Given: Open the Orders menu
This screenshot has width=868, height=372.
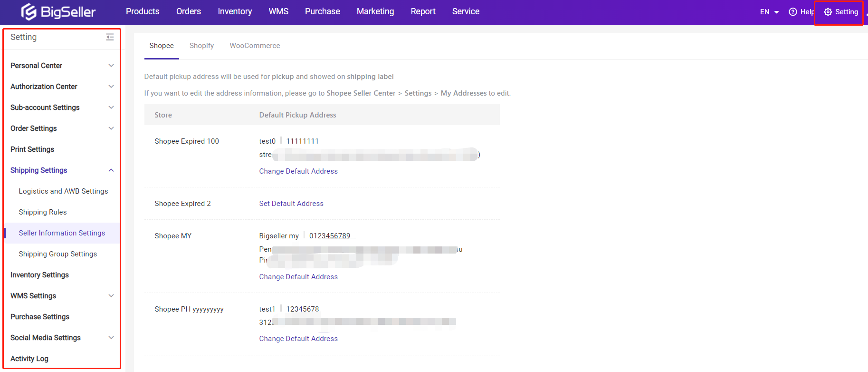Looking at the screenshot, I should pos(189,11).
